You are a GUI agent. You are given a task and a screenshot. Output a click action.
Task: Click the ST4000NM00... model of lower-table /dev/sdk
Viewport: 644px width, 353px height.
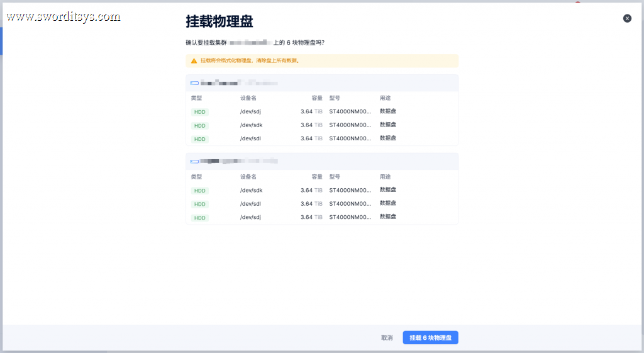[350, 190]
